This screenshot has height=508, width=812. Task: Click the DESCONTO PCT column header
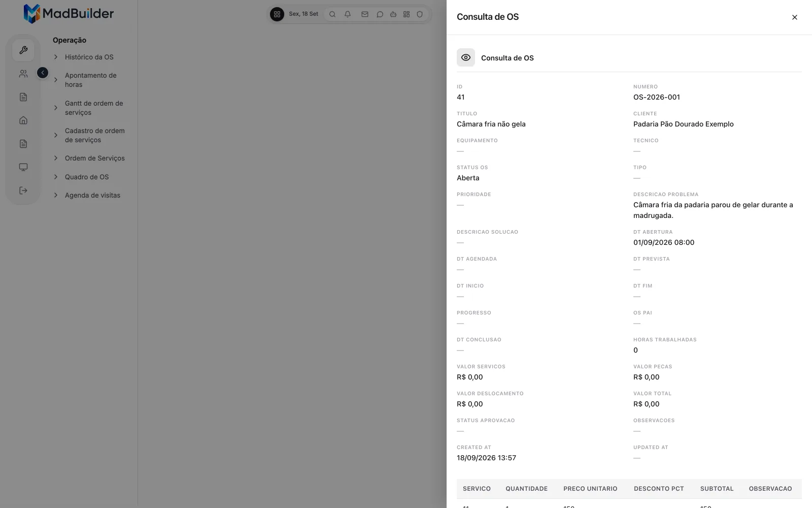[x=659, y=489]
